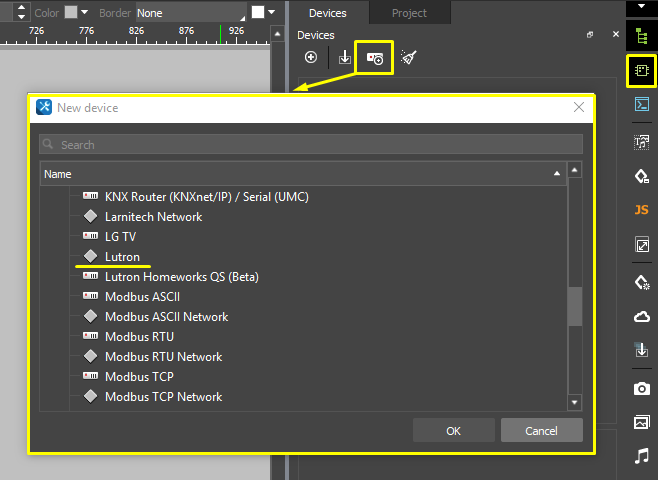Open the Border style dropdown showing None
The image size is (658, 480).
190,13
